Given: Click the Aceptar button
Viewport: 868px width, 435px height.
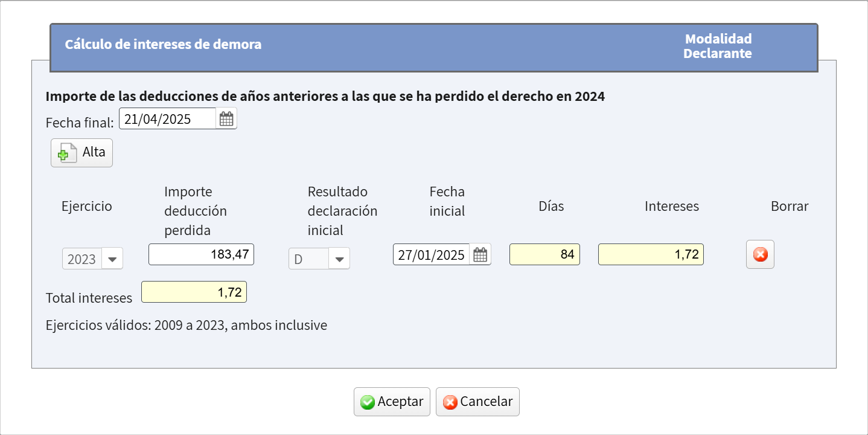Looking at the screenshot, I should [x=392, y=401].
